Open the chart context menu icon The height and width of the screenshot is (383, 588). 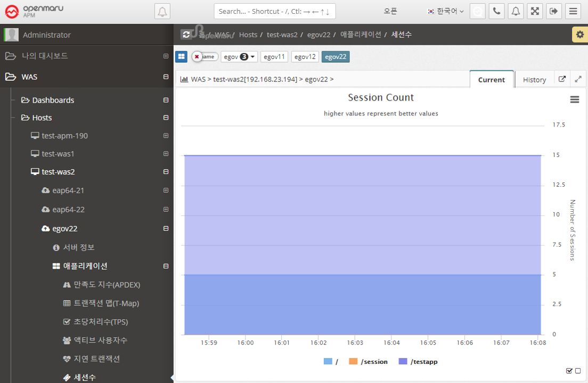coord(575,99)
